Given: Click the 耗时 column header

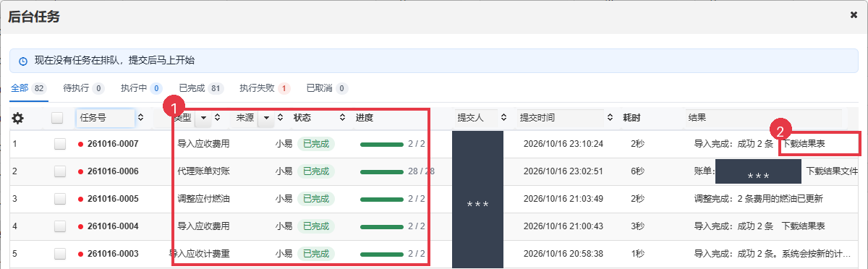Looking at the screenshot, I should point(631,117).
